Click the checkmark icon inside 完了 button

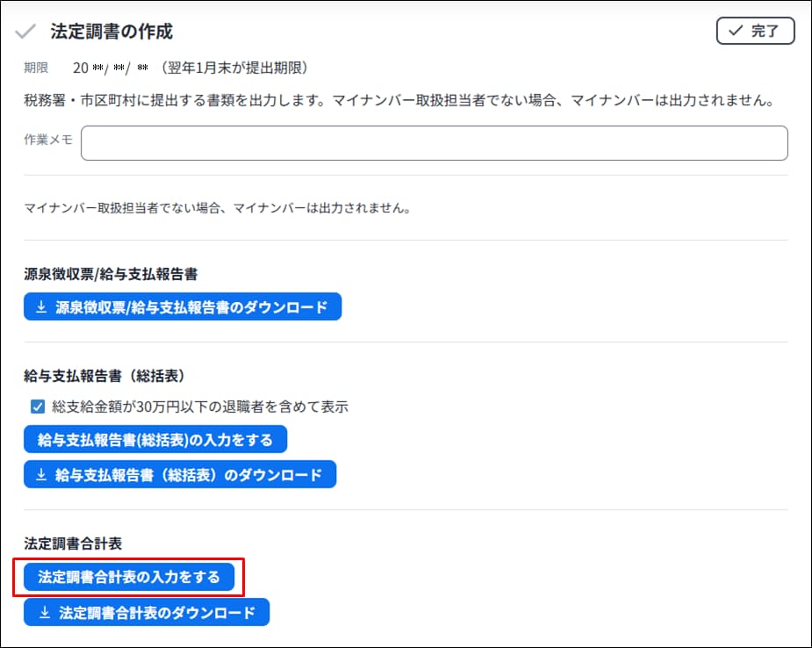coord(736,31)
